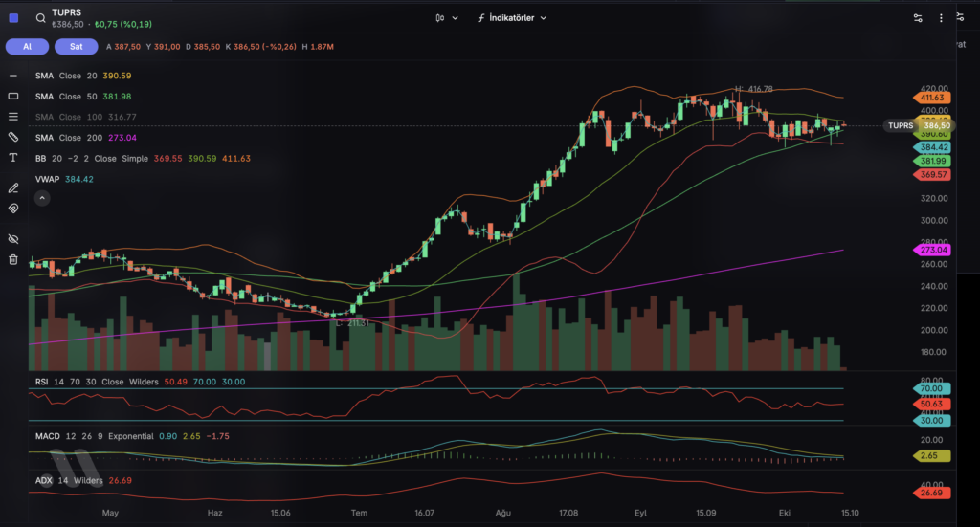Select the SMA Close 20 indicator legend
980x527 pixels.
[83, 76]
